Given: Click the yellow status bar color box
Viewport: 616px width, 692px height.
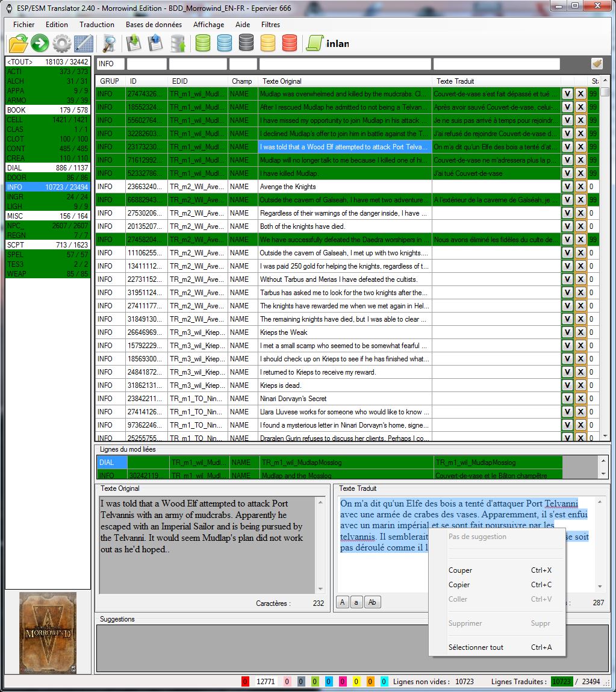Looking at the screenshot, I should point(356,682).
